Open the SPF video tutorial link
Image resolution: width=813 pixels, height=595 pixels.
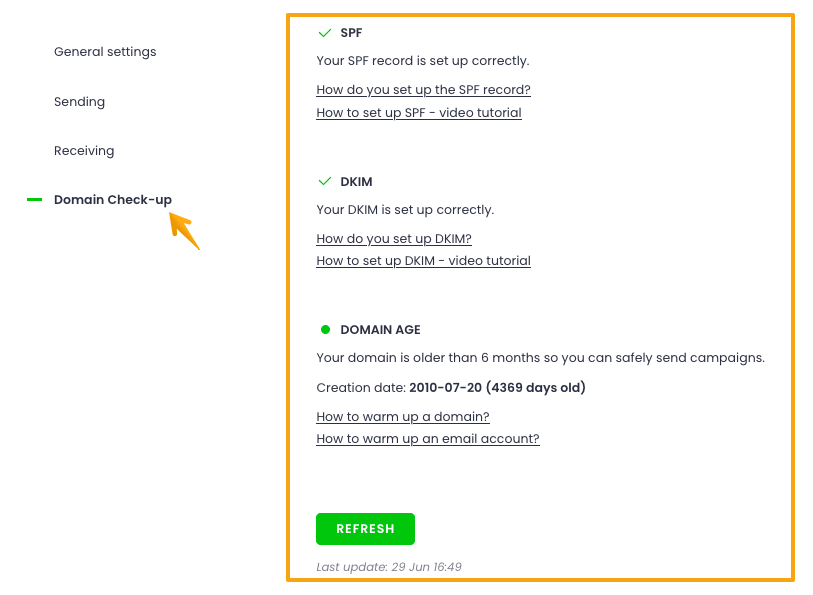(x=419, y=113)
